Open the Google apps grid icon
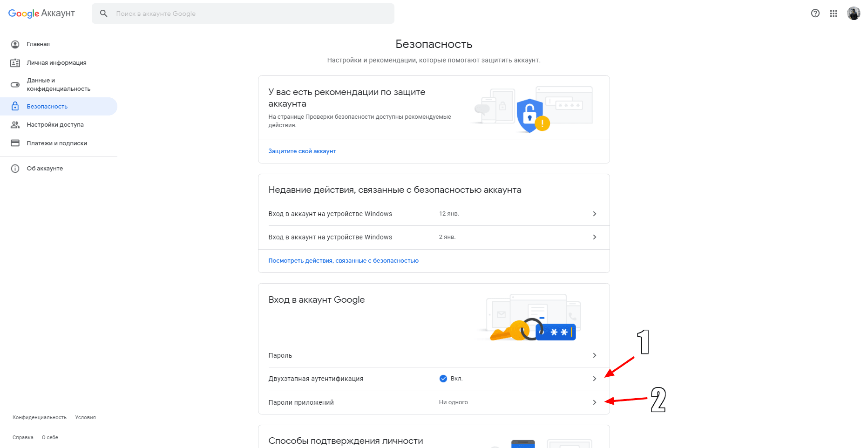 pyautogui.click(x=834, y=14)
